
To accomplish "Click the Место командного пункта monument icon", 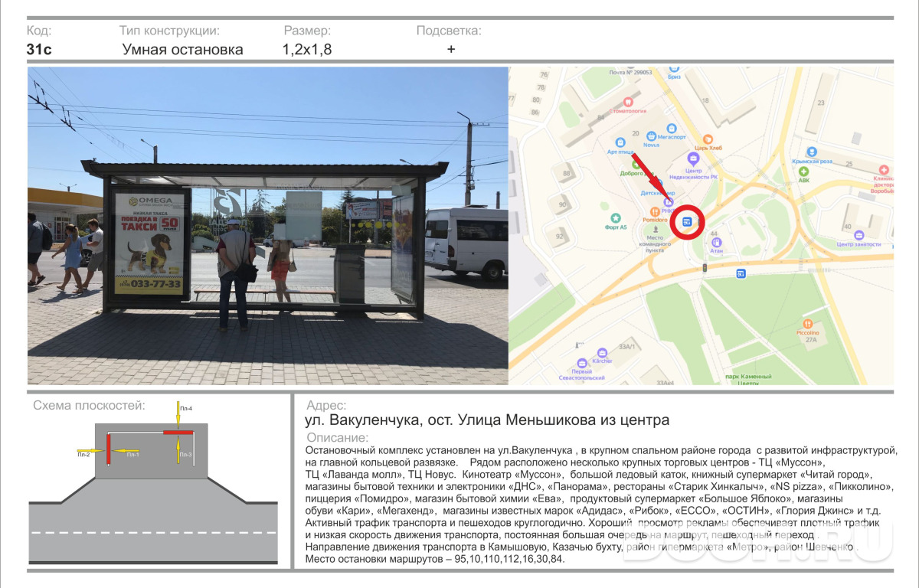I will pyautogui.click(x=655, y=229).
